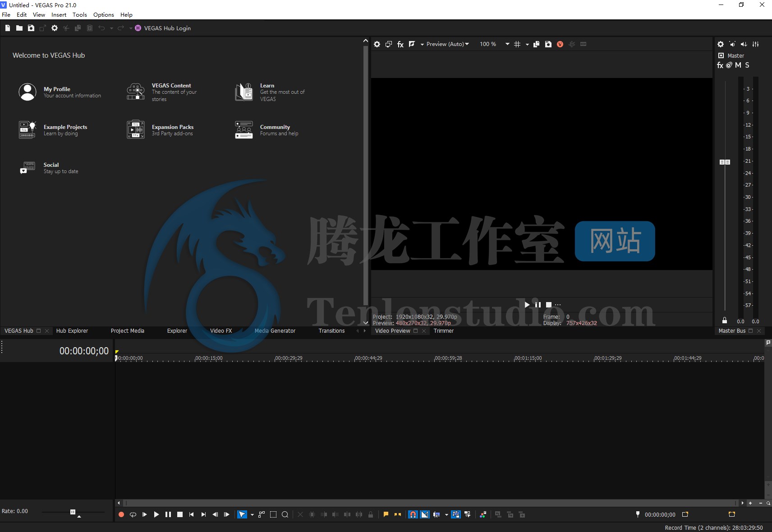
Task: Switch to Trimmer tab
Action: click(x=444, y=330)
